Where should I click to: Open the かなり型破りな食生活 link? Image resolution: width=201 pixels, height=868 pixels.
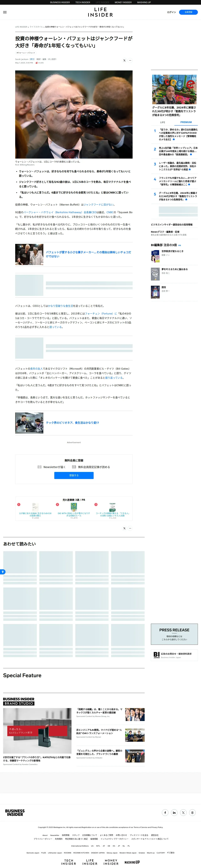(x=60, y=306)
